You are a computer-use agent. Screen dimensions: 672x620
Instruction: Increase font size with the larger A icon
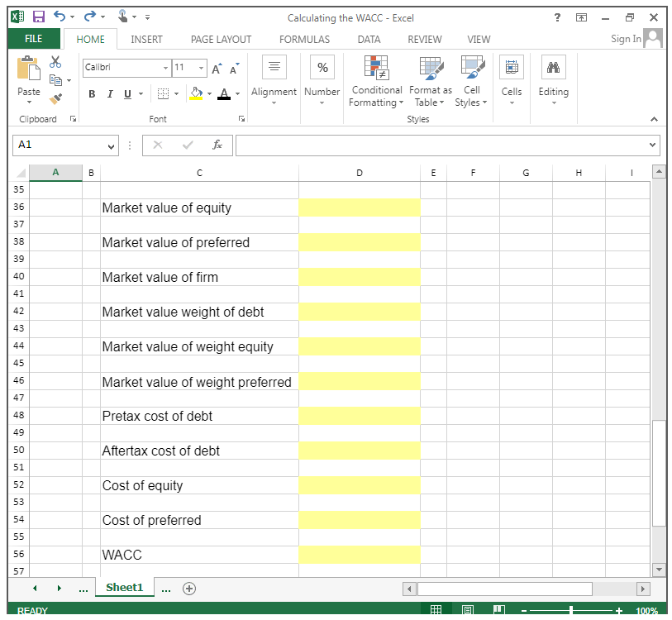217,69
